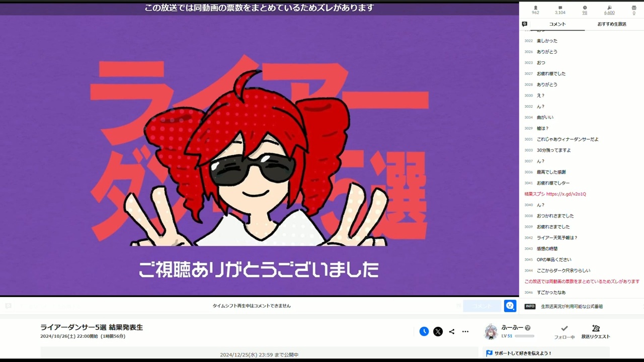Click the blue timeshift clock icon
This screenshot has width=644, height=362.
click(424, 331)
